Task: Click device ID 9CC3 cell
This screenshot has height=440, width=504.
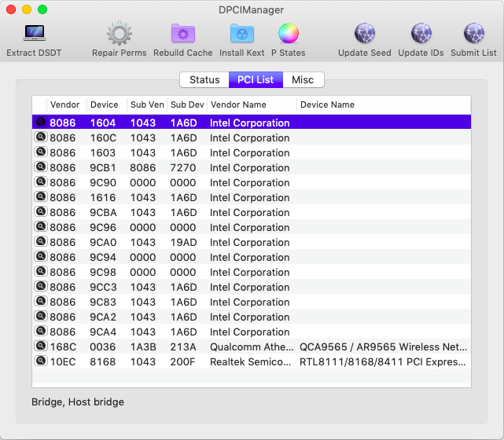Action: (x=103, y=287)
